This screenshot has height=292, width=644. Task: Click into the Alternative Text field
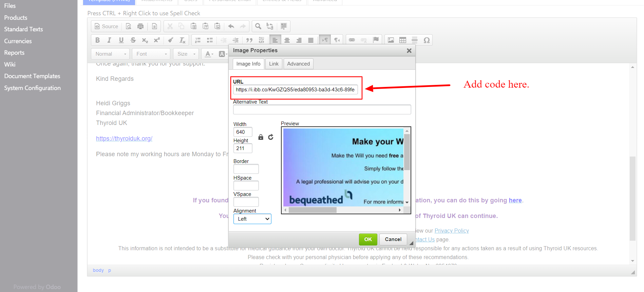pos(322,110)
